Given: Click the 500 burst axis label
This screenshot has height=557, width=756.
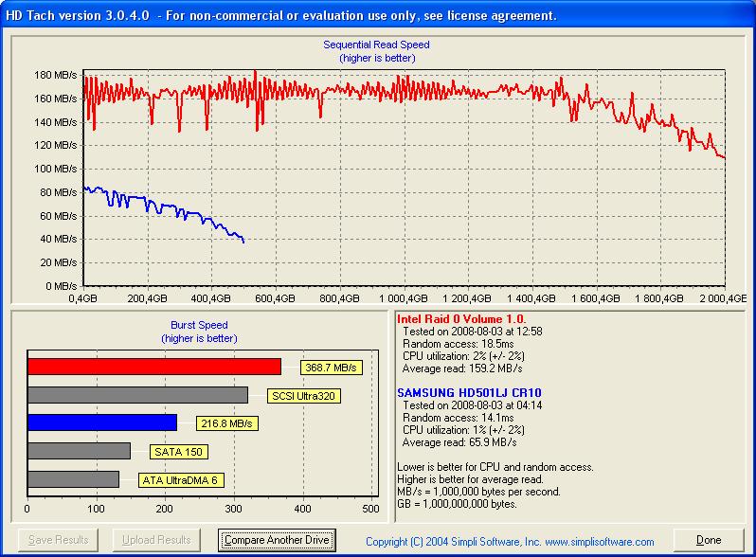Looking at the screenshot, I should 370,509.
